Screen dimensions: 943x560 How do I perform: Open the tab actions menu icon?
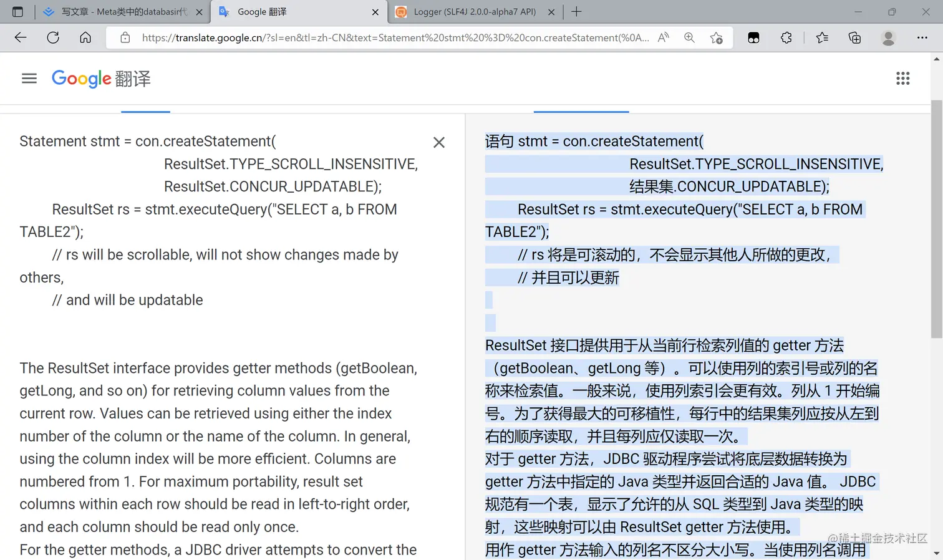point(17,12)
